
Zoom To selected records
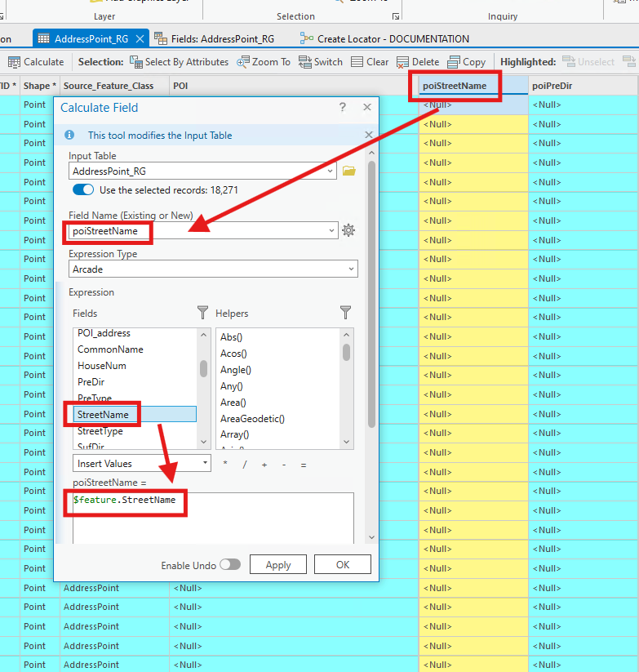click(x=264, y=62)
